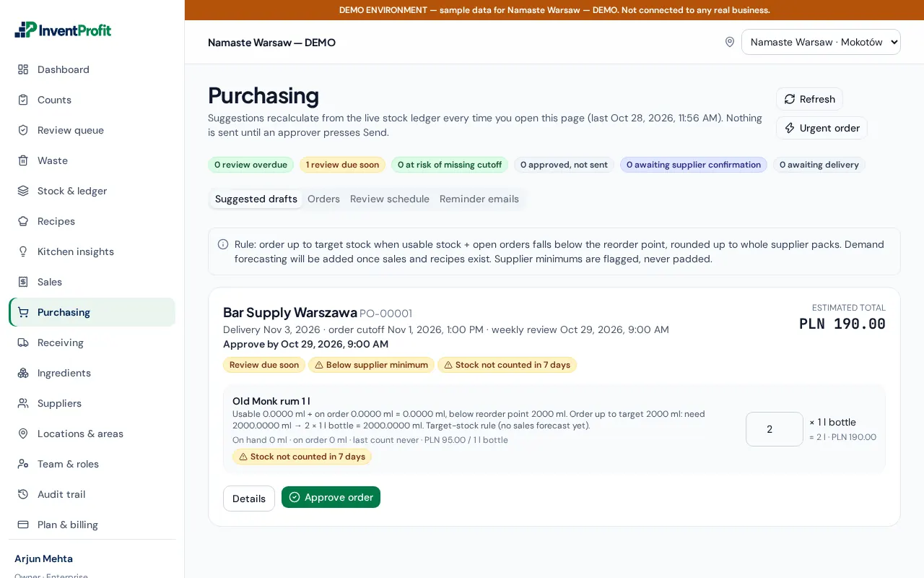924x578 pixels.
Task: Click the Ingredients icon in sidebar
Action: (23, 373)
